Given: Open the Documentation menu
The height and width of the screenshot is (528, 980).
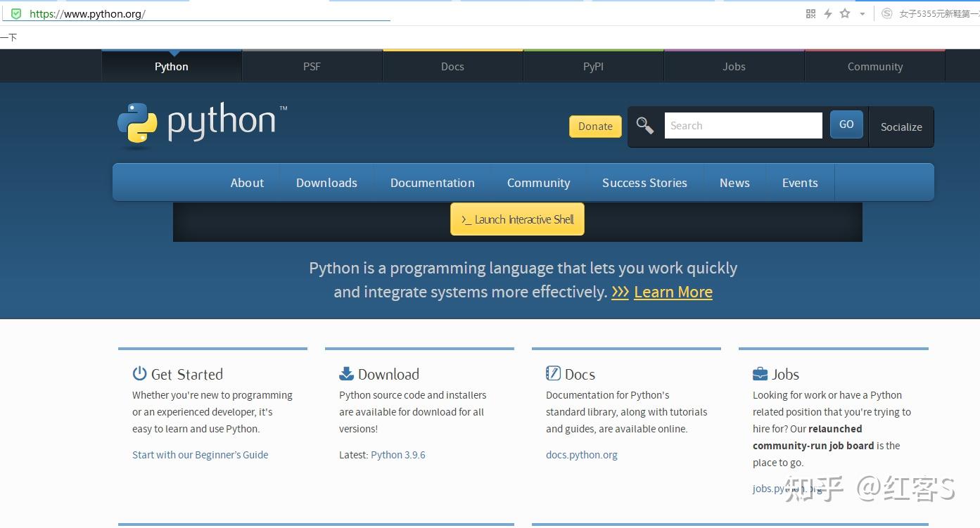Looking at the screenshot, I should [433, 183].
